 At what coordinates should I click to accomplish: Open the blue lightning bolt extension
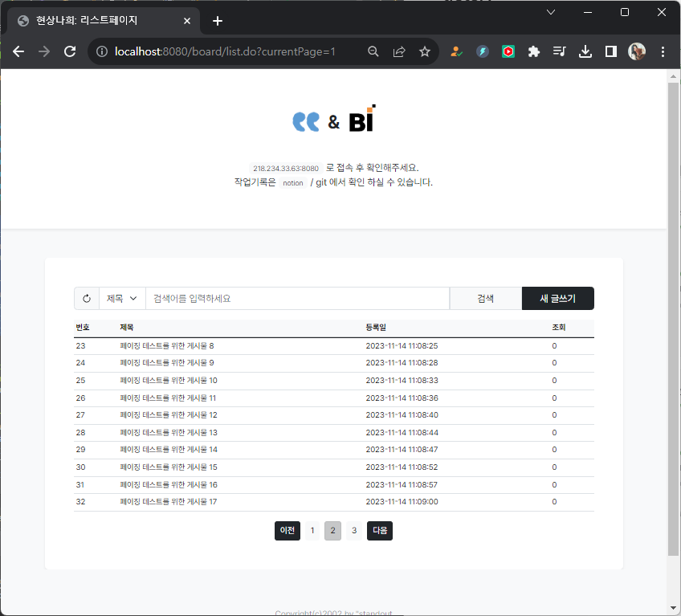[483, 51]
